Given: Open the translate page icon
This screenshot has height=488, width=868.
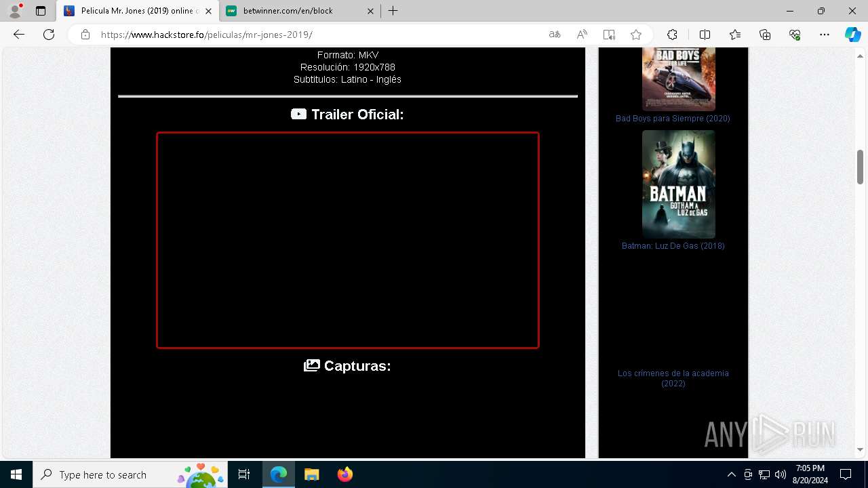Looking at the screenshot, I should click(x=555, y=35).
